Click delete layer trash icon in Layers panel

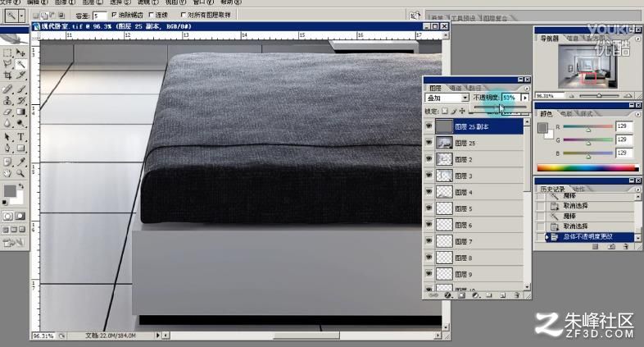click(516, 295)
